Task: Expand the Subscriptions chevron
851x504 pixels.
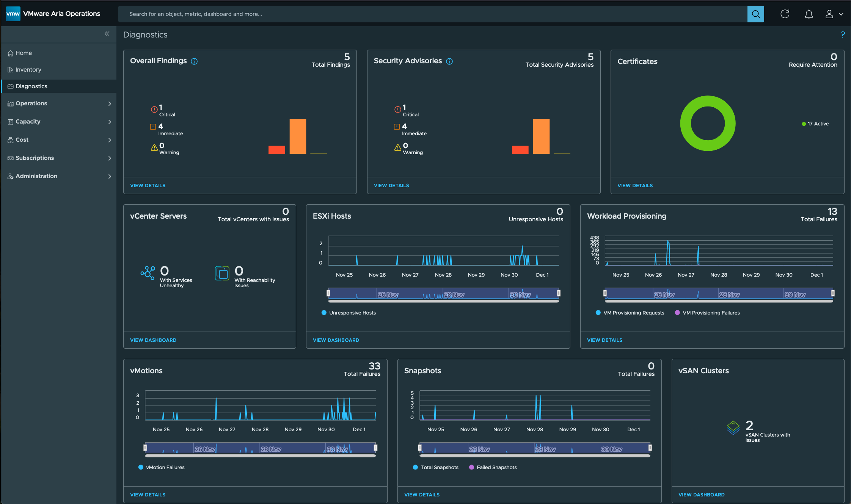Action: [110, 158]
